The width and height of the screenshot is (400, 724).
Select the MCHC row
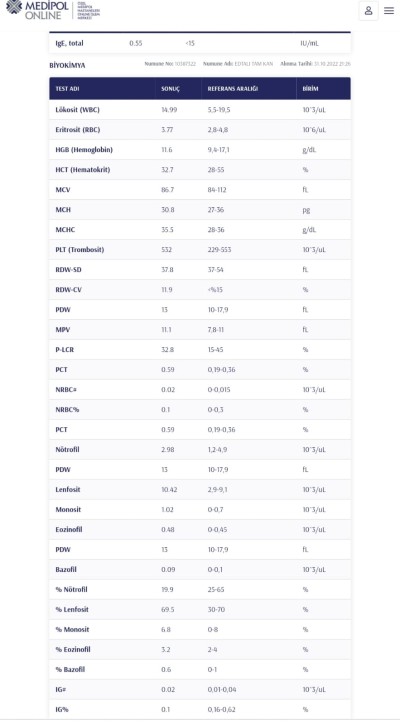tap(200, 230)
